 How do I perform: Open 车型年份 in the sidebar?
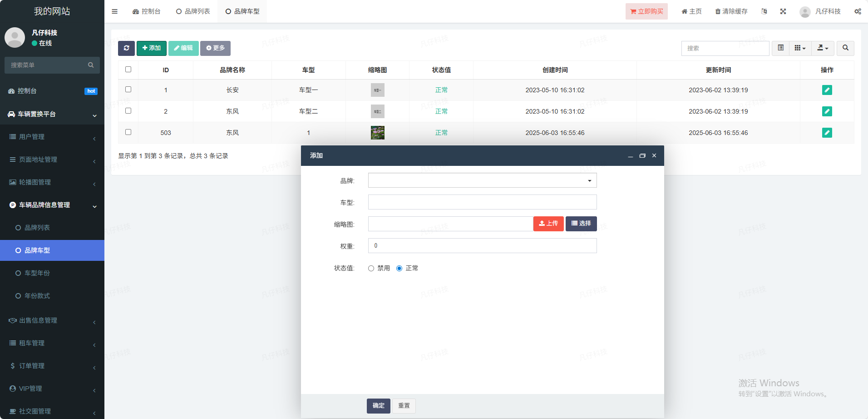click(37, 273)
